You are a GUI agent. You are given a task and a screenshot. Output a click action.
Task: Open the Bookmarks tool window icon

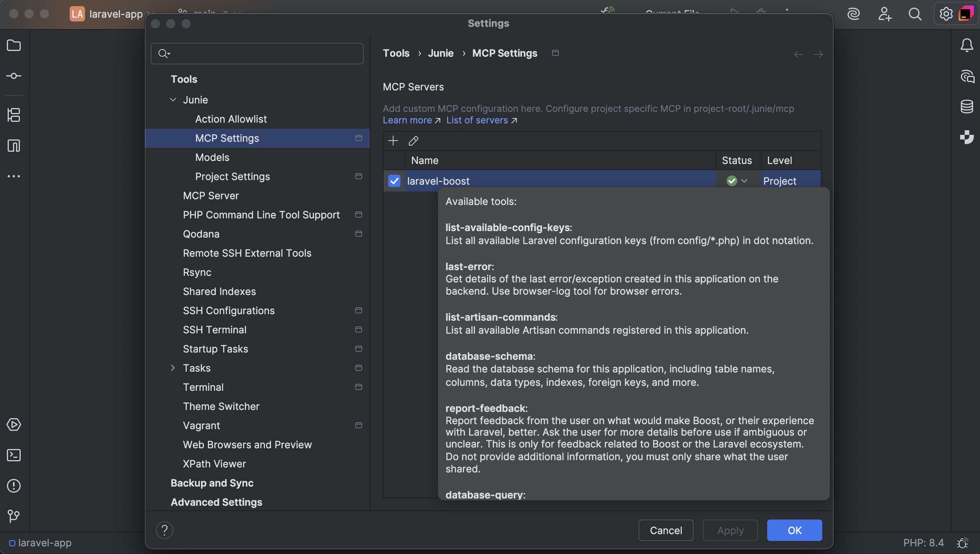click(x=14, y=146)
